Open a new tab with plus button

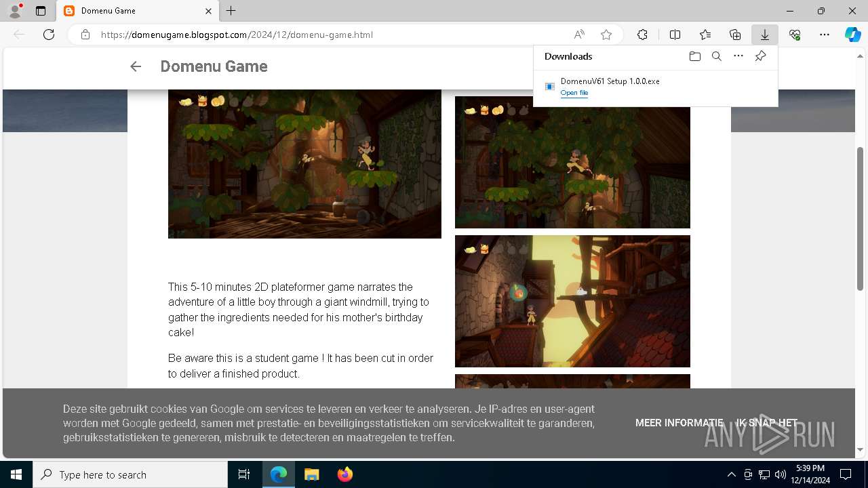tap(231, 11)
